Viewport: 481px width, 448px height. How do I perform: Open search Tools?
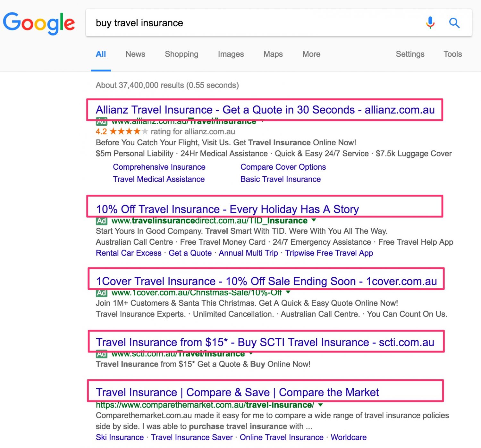click(453, 54)
